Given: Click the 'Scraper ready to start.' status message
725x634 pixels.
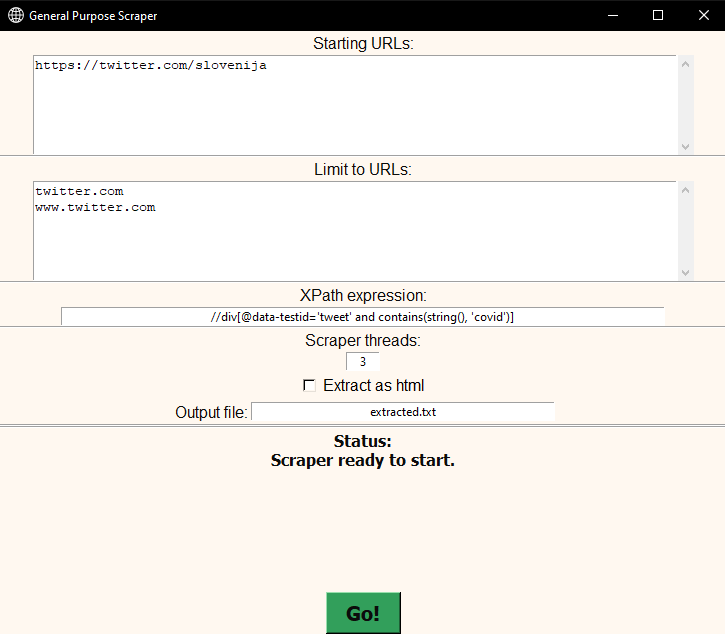Looking at the screenshot, I should [x=362, y=461].
